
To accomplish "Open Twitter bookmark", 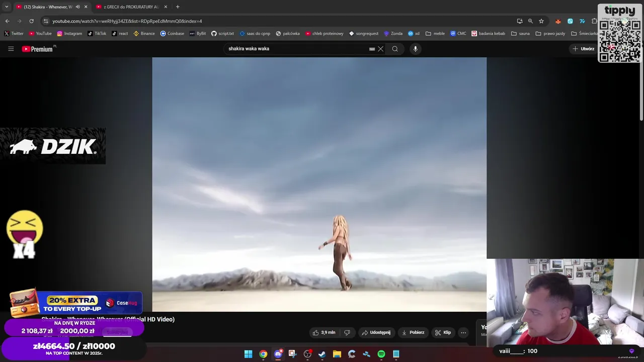I will pyautogui.click(x=14, y=34).
